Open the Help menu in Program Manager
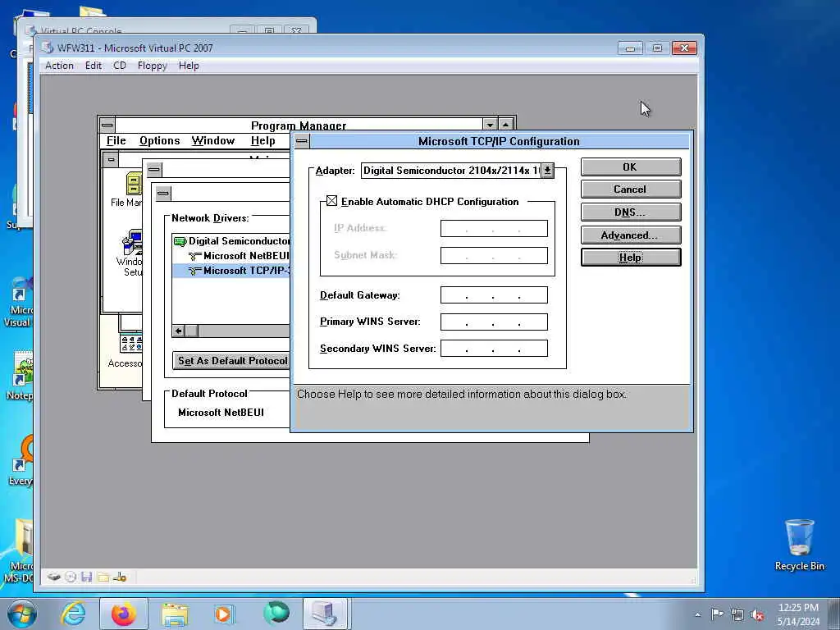 [263, 140]
